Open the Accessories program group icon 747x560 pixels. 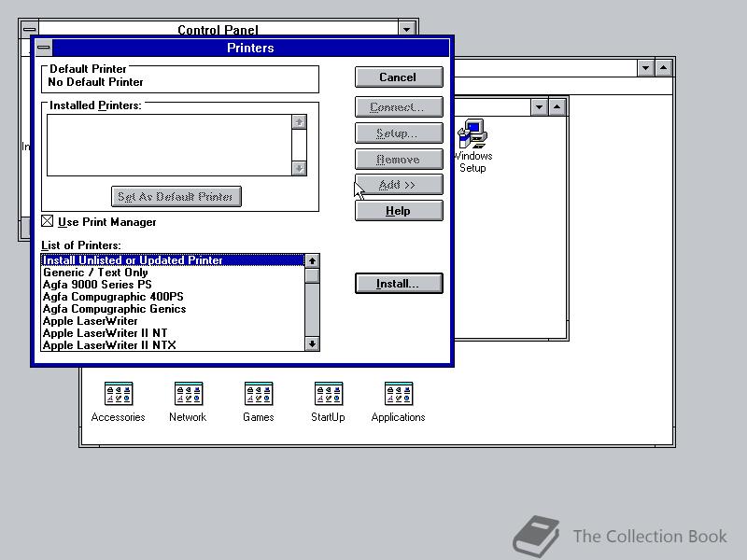pyautogui.click(x=118, y=392)
